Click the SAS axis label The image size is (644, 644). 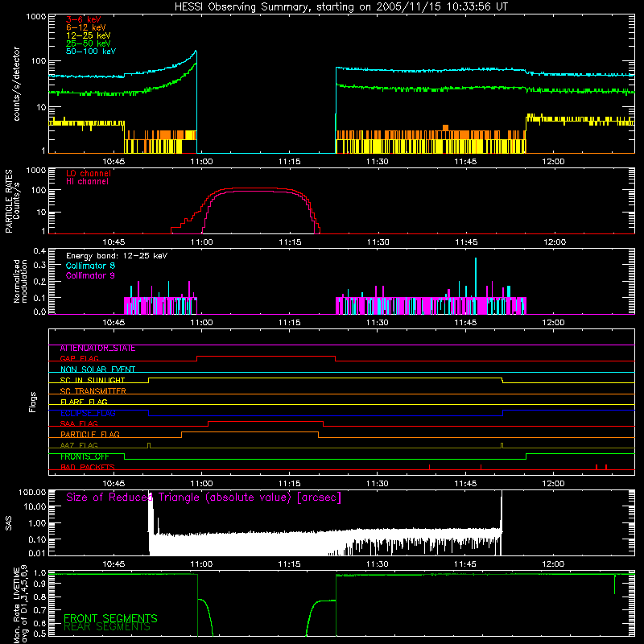pos(9,523)
